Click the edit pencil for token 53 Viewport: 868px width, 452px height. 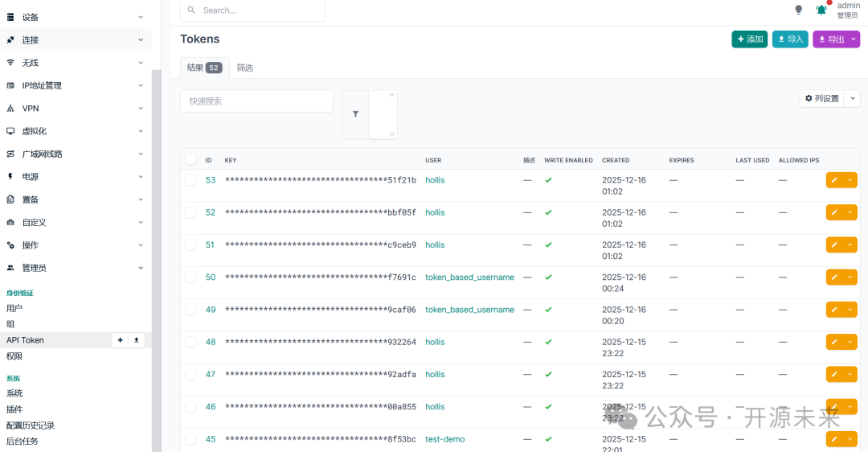tap(834, 180)
